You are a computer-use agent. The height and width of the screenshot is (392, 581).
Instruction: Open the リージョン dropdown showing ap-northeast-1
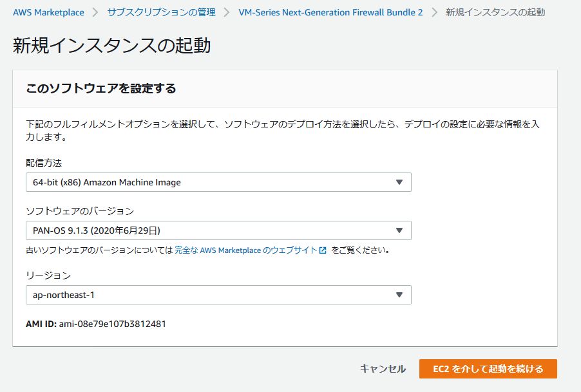coord(218,295)
